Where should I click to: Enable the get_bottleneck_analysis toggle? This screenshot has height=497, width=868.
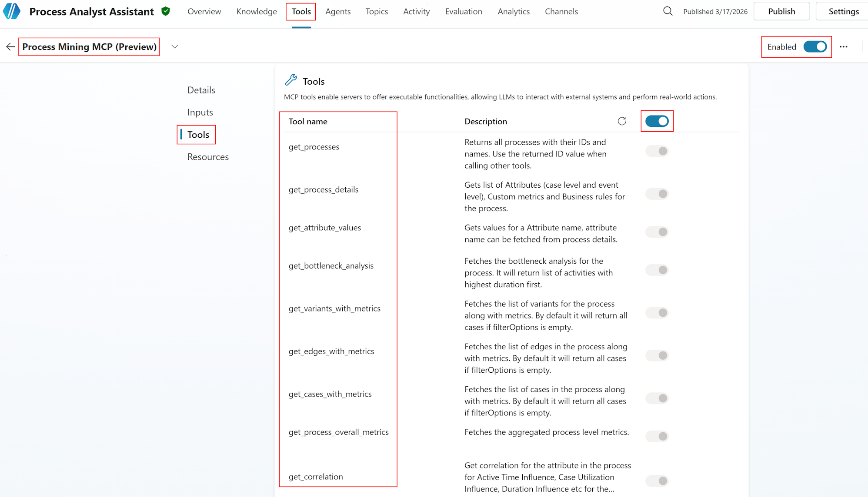point(657,270)
